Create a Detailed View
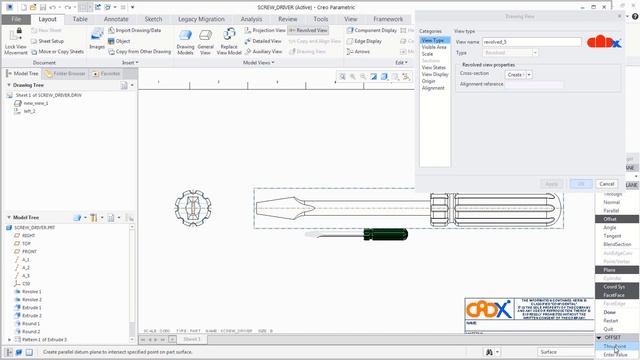This screenshot has height=360, width=640. click(x=263, y=41)
